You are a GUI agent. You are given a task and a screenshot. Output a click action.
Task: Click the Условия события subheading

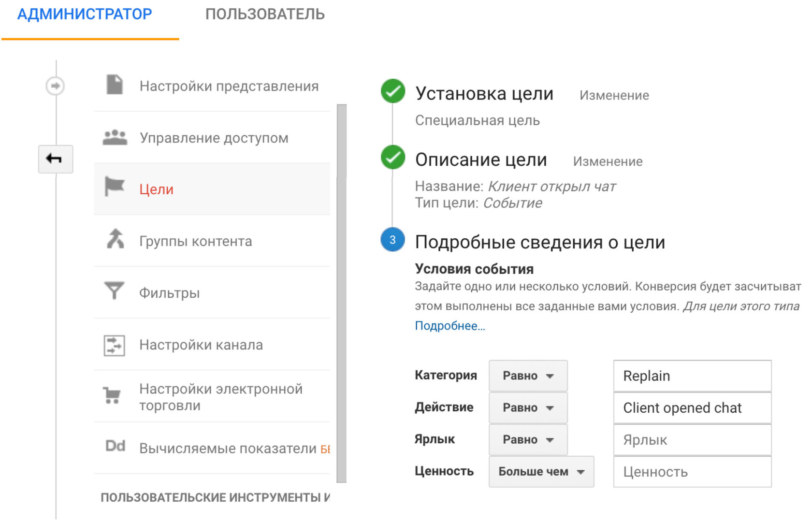[474, 269]
